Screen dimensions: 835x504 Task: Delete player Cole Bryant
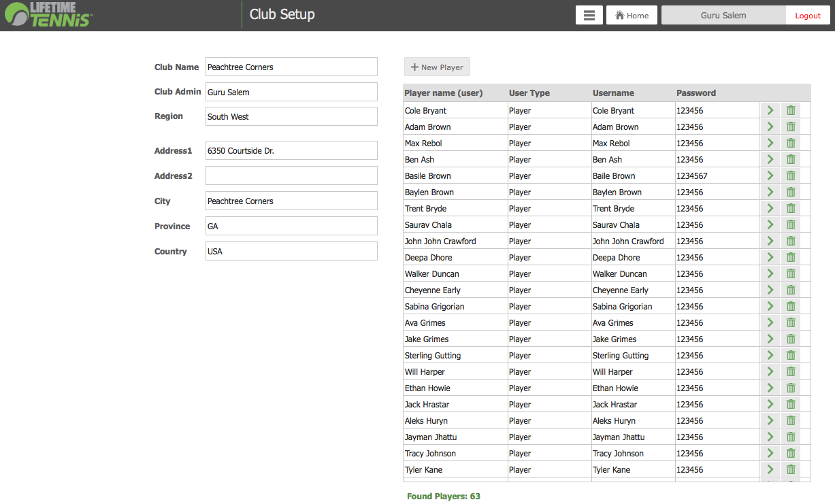coord(791,110)
